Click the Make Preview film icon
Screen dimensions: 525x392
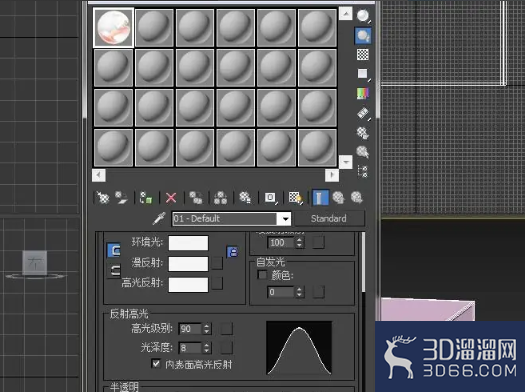point(363,113)
